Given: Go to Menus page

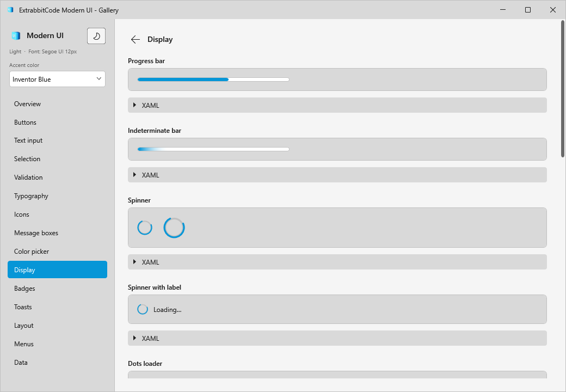Looking at the screenshot, I should 57,344.
